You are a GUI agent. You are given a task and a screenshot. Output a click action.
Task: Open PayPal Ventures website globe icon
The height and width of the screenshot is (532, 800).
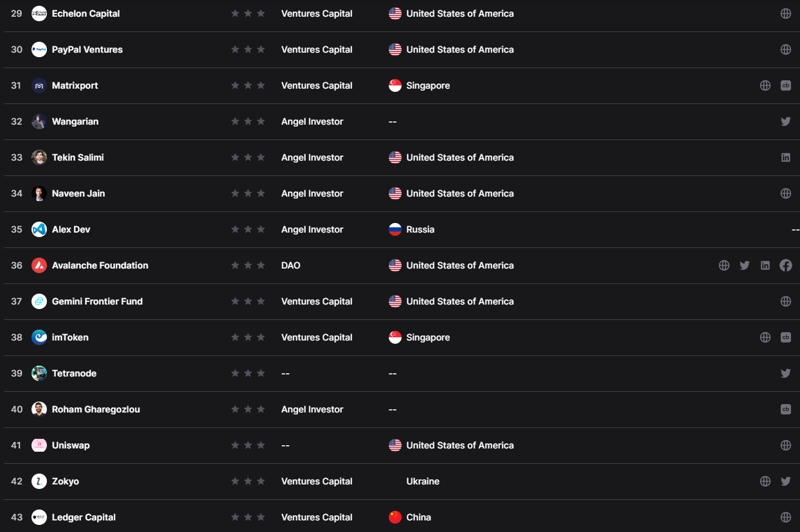tap(785, 49)
